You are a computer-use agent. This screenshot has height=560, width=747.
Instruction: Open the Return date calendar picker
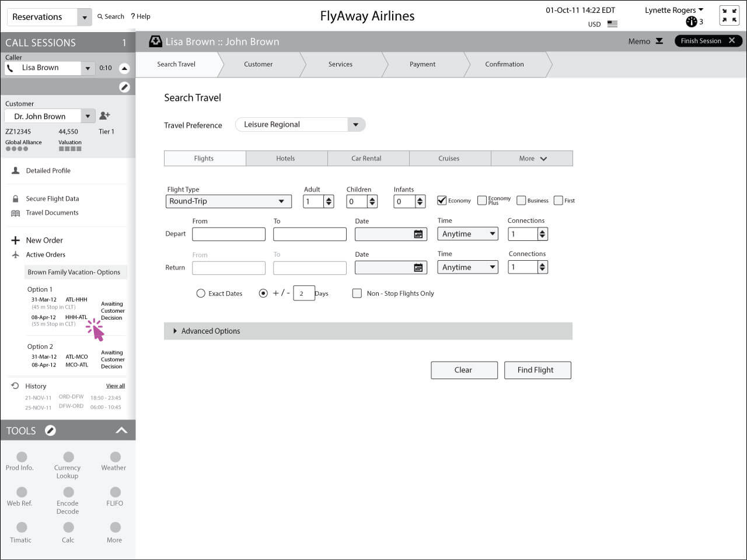(418, 268)
